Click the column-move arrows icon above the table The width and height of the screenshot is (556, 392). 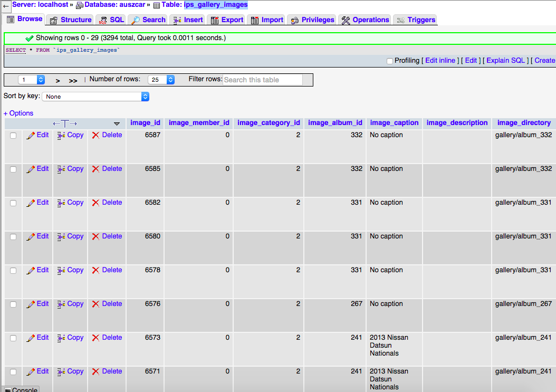click(65, 123)
